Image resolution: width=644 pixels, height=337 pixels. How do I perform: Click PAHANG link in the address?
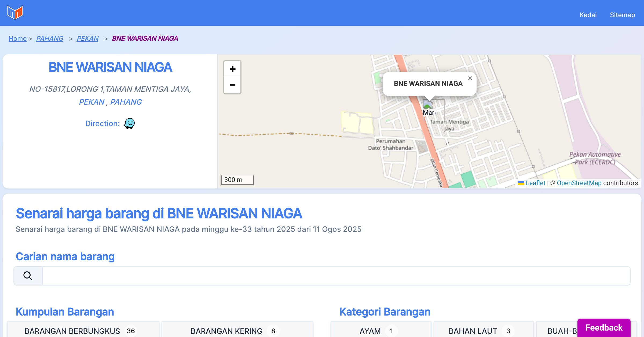pyautogui.click(x=126, y=102)
